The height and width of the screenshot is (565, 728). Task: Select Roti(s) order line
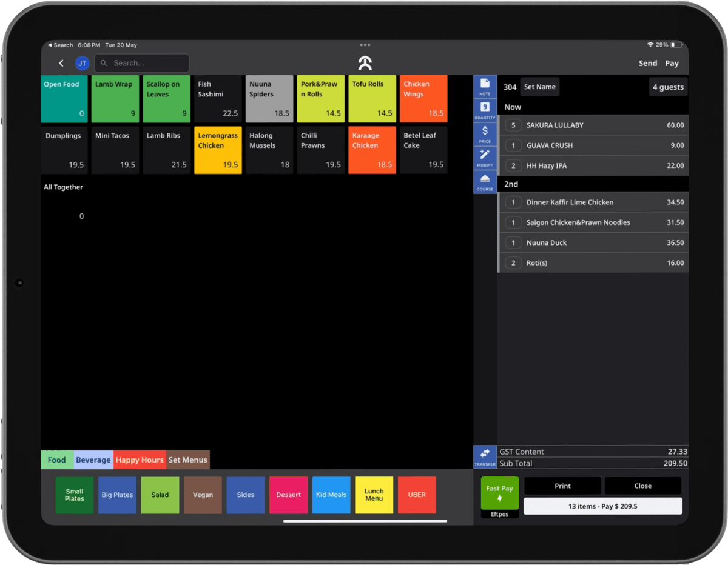point(593,262)
